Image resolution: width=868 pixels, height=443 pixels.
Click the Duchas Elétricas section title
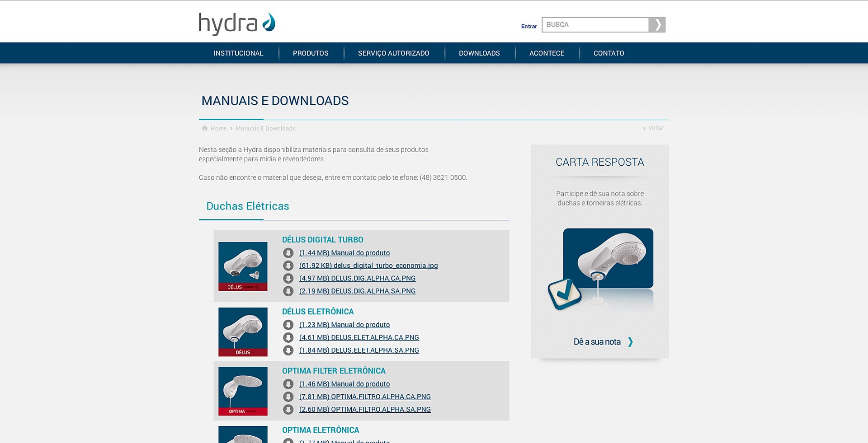248,206
